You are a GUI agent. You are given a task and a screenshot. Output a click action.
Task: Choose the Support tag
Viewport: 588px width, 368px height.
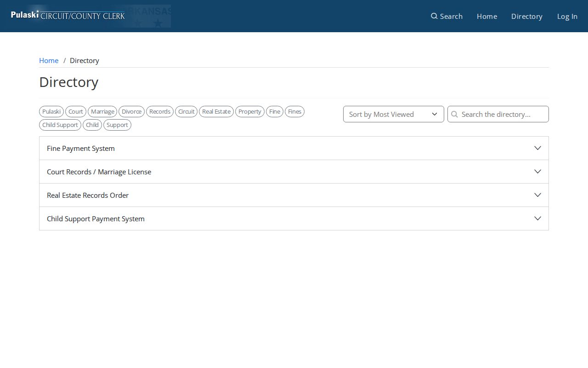[117, 125]
